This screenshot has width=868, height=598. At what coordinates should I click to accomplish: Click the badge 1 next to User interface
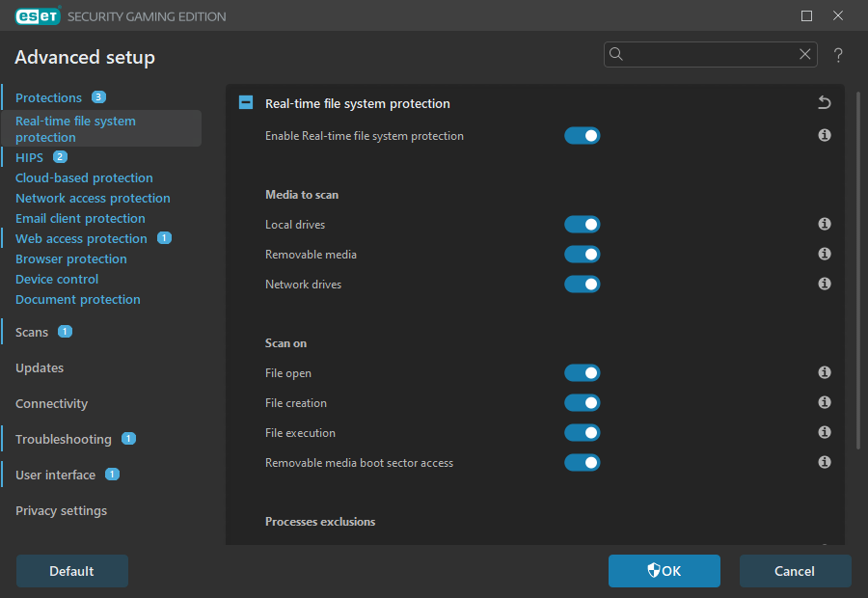[112, 474]
